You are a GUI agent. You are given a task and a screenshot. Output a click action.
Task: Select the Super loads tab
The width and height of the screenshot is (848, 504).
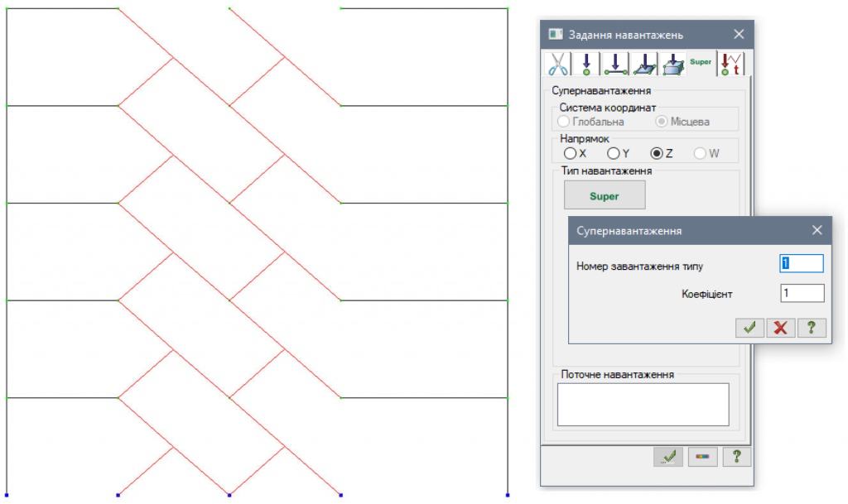(701, 63)
